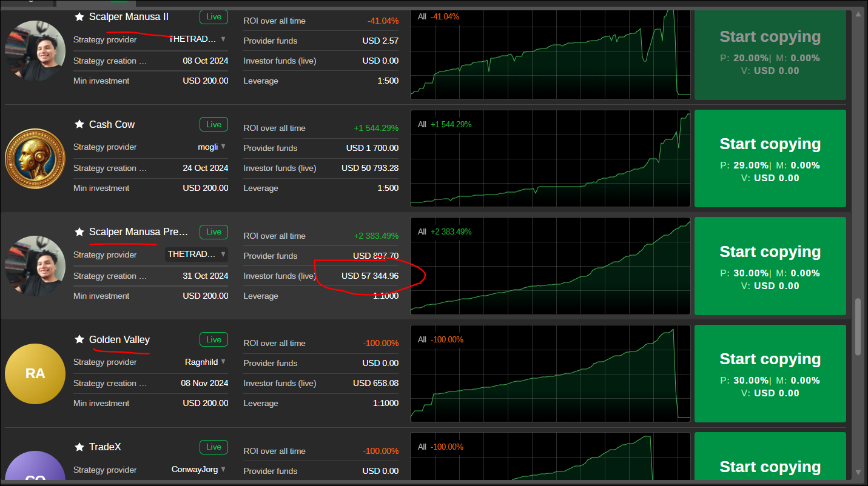Screen dimensions: 868x486
Task: Open the -41.04% ROI chart
Action: (x=550, y=54)
